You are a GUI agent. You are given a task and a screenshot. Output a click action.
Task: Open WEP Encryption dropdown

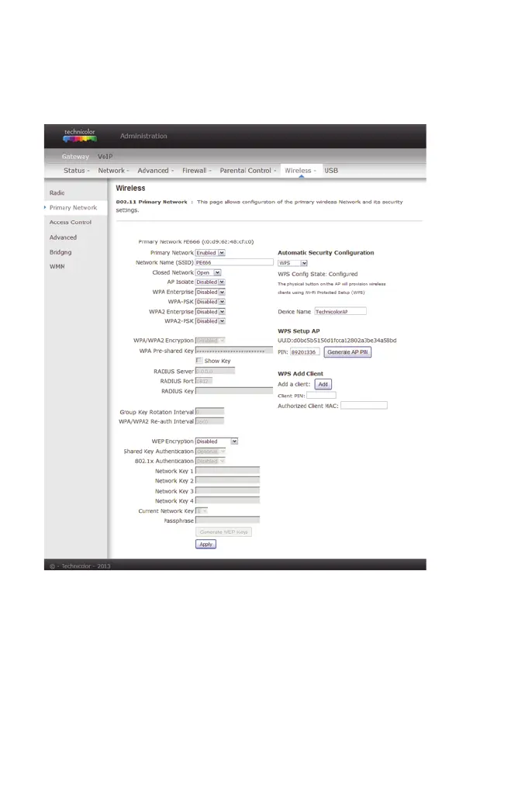(x=216, y=441)
